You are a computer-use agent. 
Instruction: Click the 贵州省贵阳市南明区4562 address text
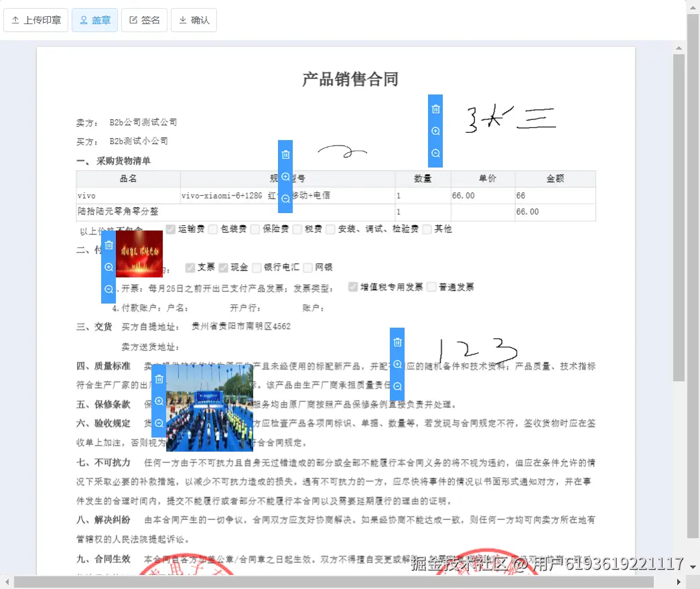click(x=241, y=326)
